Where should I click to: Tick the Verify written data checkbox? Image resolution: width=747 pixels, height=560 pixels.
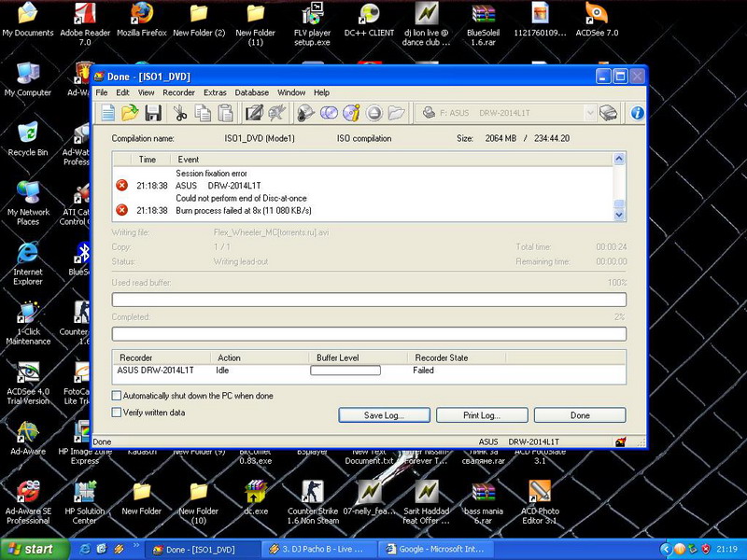click(x=117, y=412)
